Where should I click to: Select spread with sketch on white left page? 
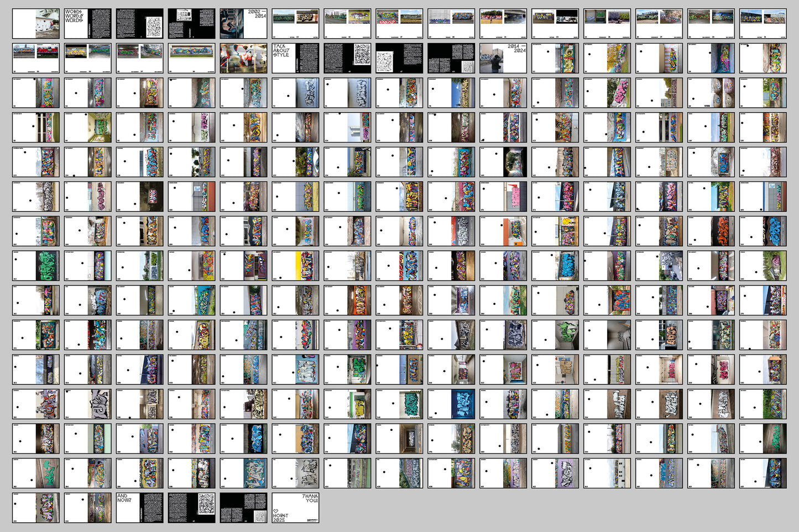coord(399,59)
